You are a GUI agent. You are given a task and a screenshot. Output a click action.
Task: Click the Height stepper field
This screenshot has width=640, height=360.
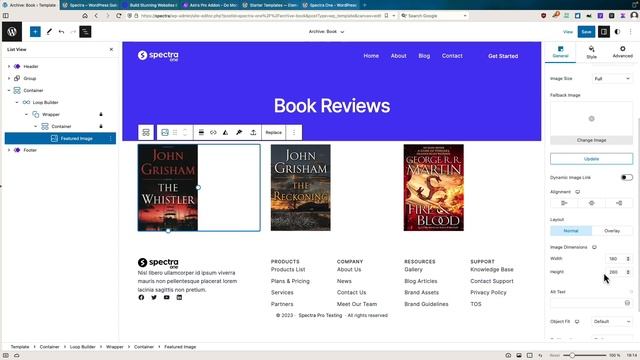point(619,272)
